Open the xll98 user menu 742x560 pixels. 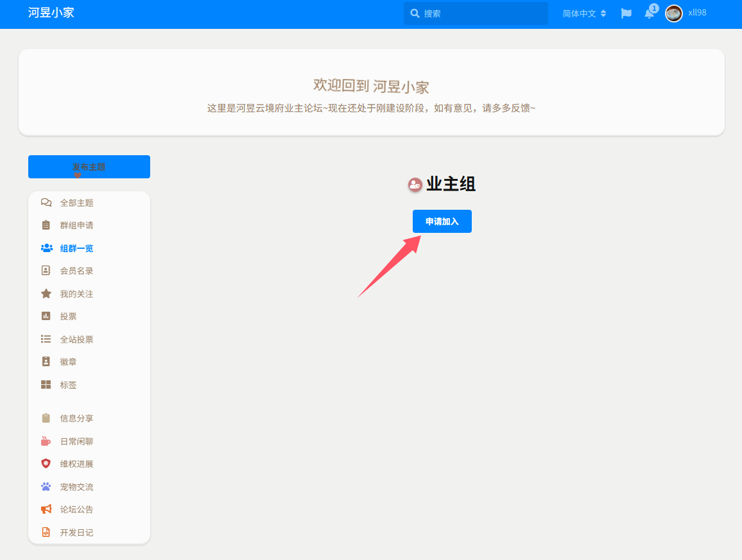click(x=686, y=13)
